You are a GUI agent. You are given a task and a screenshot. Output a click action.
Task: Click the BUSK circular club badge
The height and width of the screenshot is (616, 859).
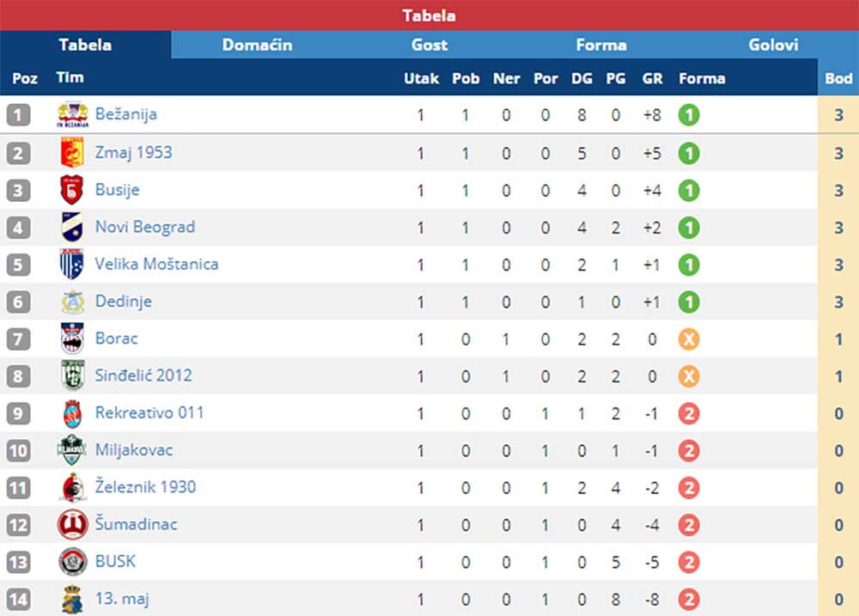[72, 562]
